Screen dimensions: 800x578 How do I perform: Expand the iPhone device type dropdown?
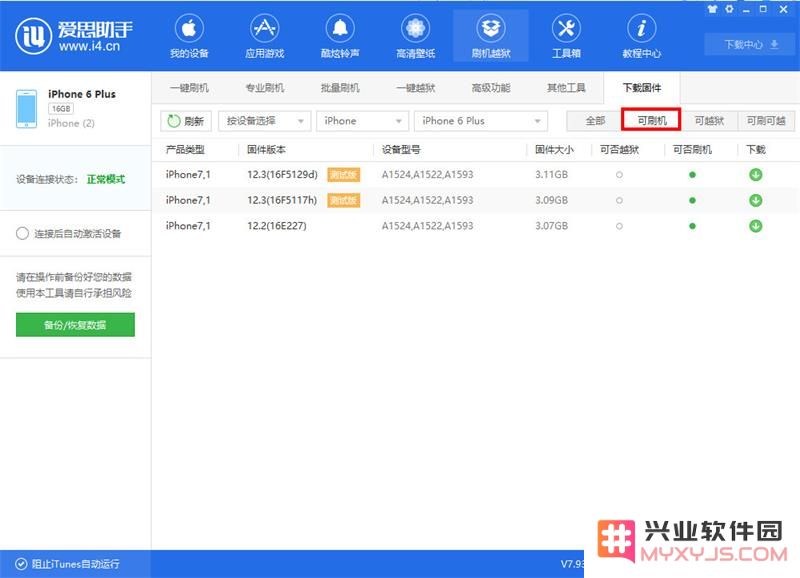point(362,121)
